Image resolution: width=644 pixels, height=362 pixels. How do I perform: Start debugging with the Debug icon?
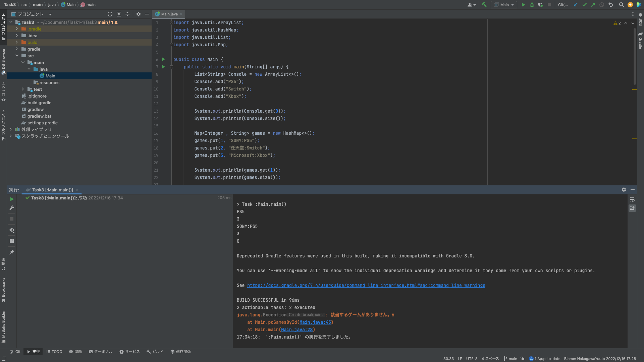[532, 5]
